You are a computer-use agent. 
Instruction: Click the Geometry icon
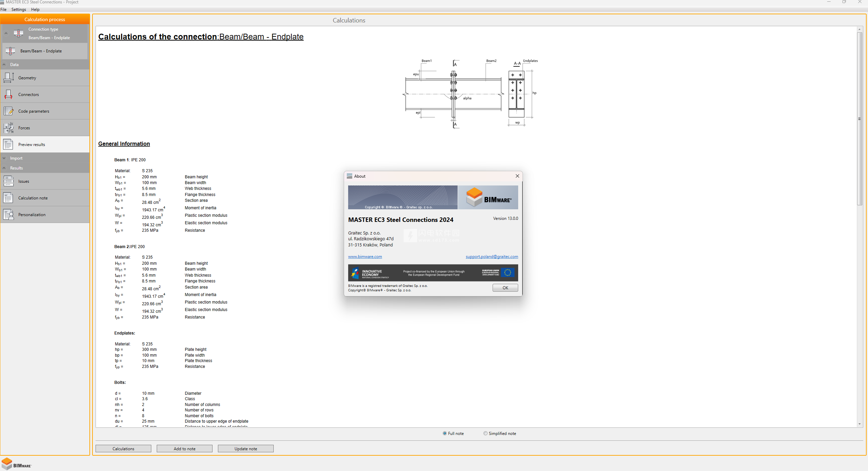tap(8, 78)
